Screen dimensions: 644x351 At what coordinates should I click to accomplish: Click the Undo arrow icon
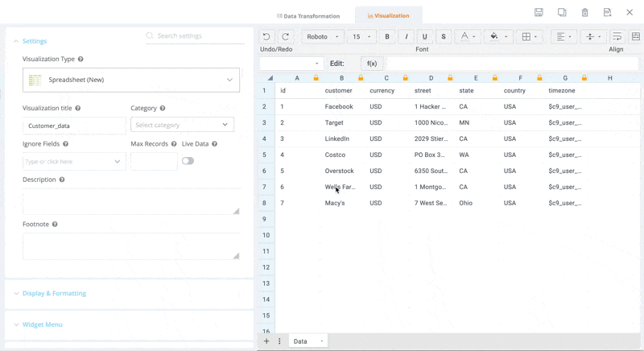266,37
